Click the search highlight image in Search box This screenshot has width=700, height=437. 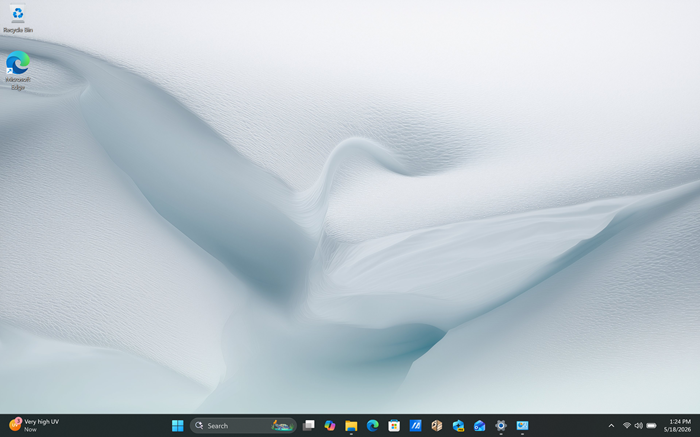pyautogui.click(x=282, y=425)
